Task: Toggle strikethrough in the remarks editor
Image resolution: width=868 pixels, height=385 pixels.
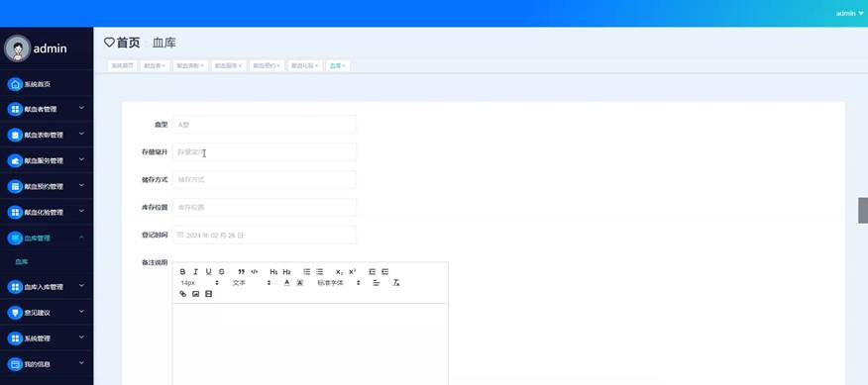Action: click(221, 271)
